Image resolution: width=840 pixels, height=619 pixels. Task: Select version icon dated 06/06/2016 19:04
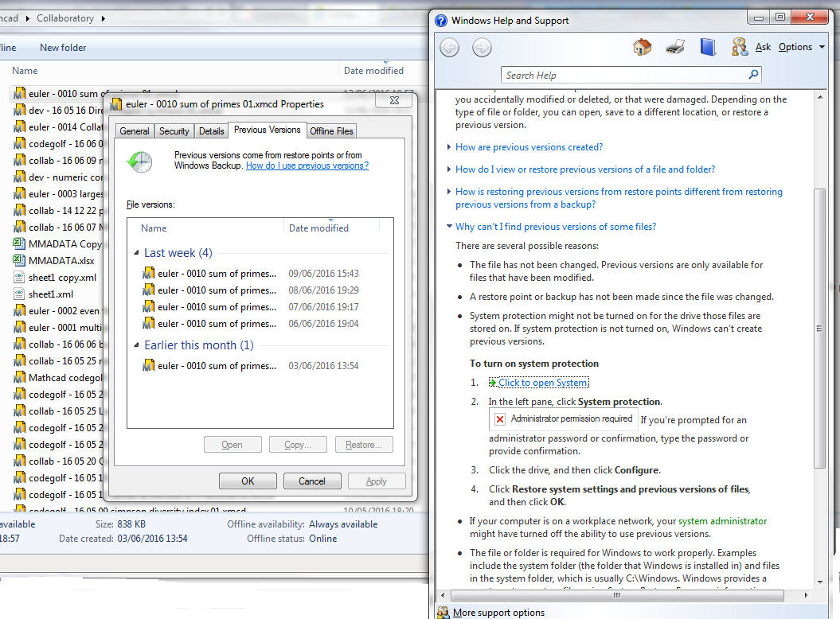pyautogui.click(x=148, y=323)
